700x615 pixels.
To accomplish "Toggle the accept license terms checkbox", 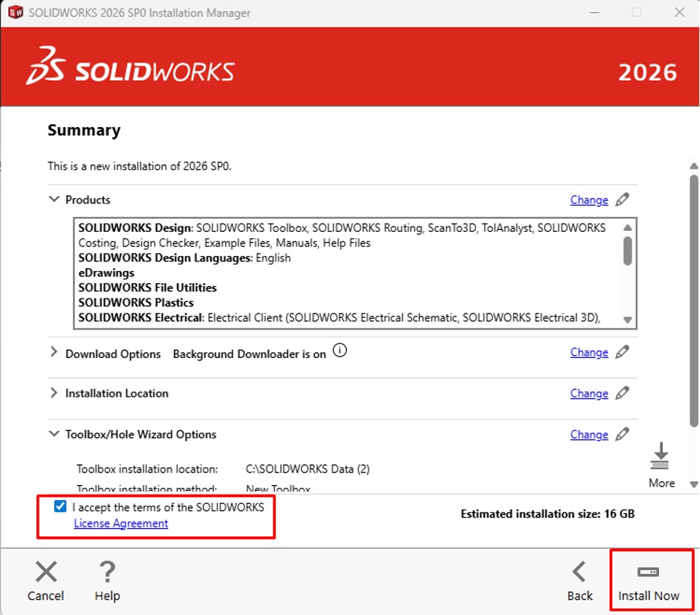I will pos(60,506).
